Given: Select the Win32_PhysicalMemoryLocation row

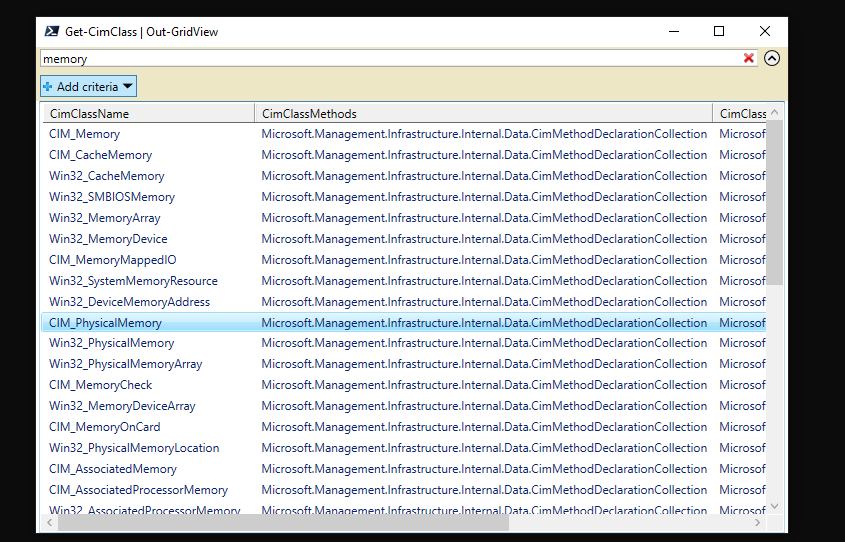Looking at the screenshot, I should point(134,448).
